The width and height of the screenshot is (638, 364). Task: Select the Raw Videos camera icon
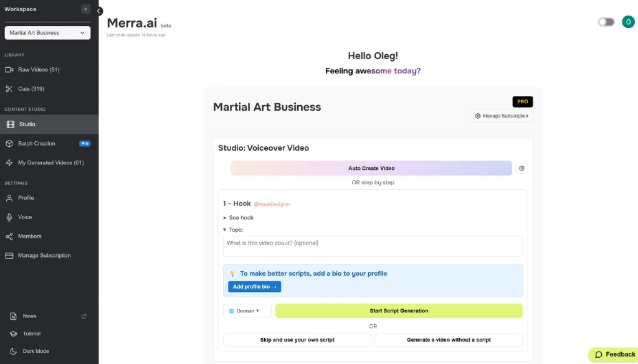(x=10, y=69)
